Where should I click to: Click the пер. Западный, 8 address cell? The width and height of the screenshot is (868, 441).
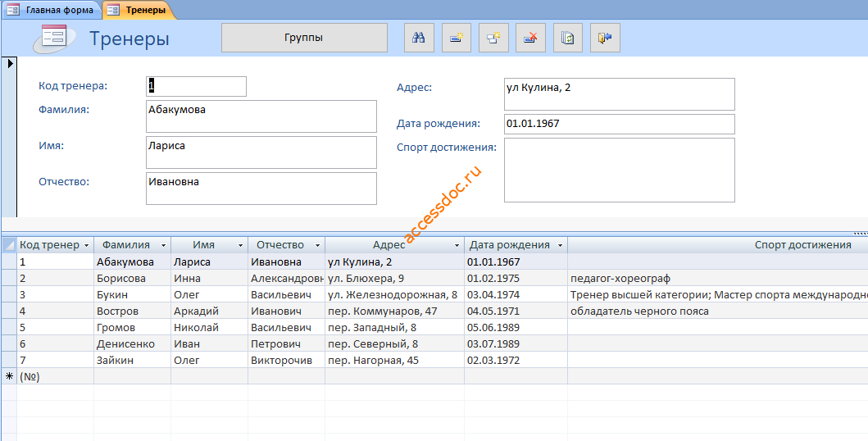coord(395,328)
